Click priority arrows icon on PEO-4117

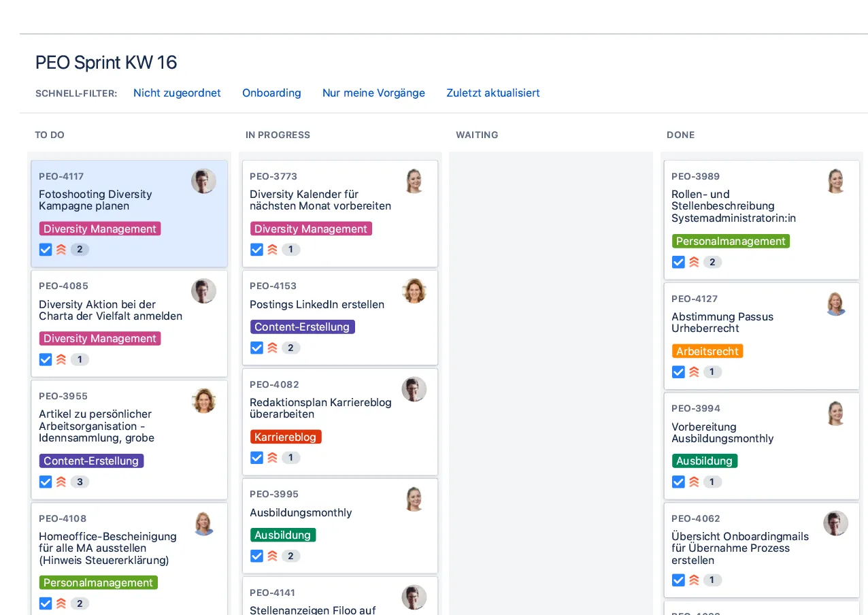[x=61, y=250]
